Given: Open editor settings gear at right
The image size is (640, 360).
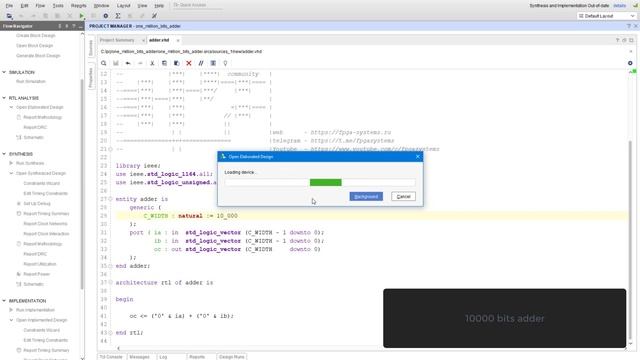Looking at the screenshot, I should tap(630, 63).
